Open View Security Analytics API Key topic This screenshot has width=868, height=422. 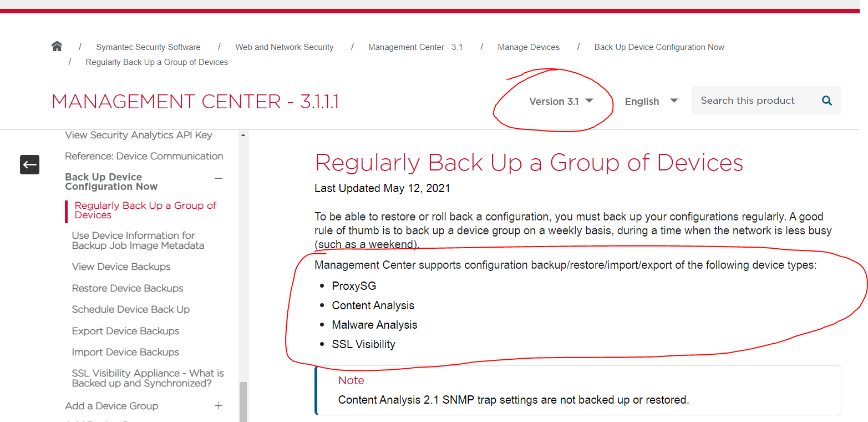(x=139, y=135)
